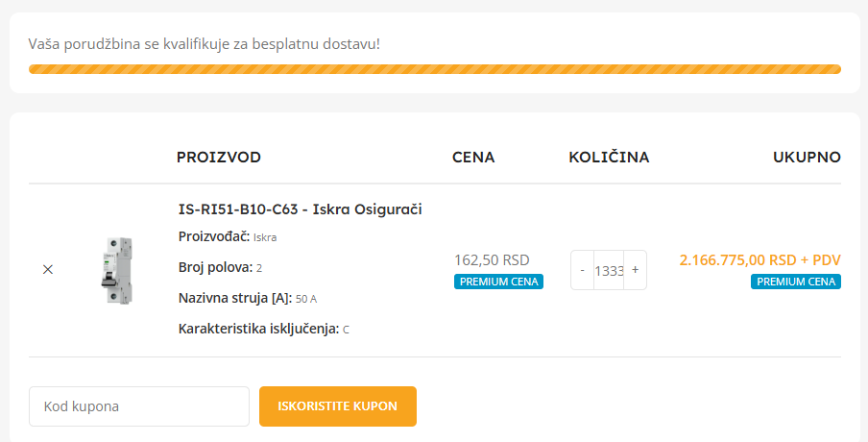
Task: Click the orange striped free delivery progress bar
Action: coord(435,69)
